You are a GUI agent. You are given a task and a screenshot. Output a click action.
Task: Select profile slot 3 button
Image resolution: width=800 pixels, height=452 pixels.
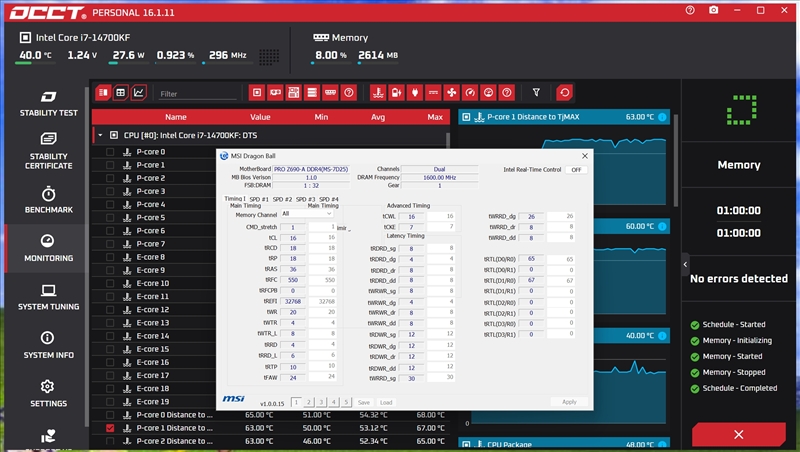click(321, 402)
